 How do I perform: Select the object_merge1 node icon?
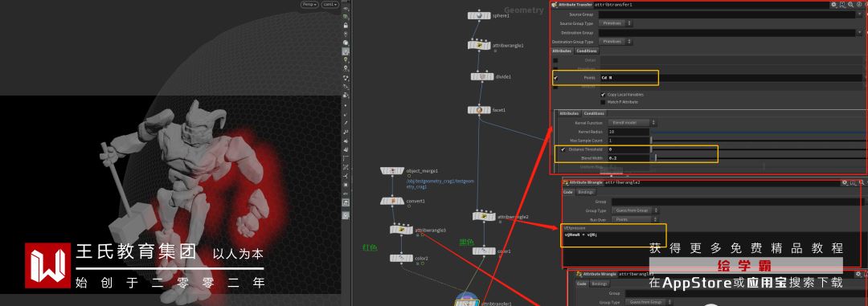392,171
